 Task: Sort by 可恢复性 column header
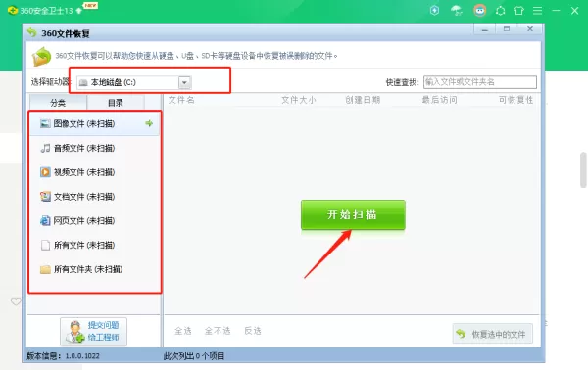(x=516, y=100)
